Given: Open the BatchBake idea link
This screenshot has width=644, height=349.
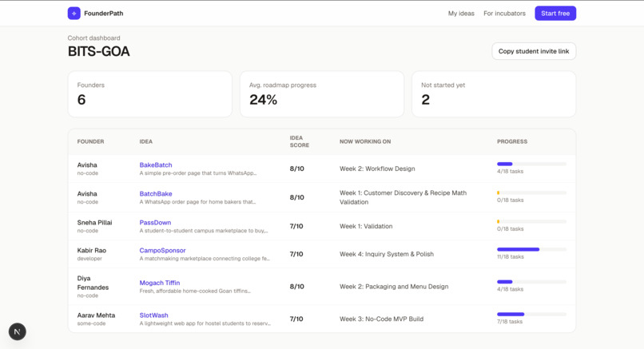Looking at the screenshot, I should pos(156,193).
